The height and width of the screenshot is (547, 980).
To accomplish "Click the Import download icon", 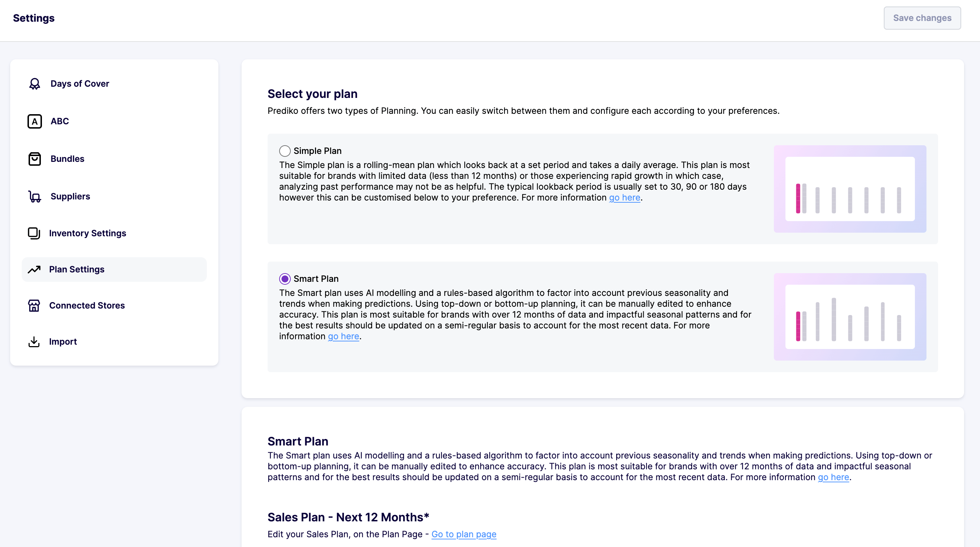I will coord(34,342).
